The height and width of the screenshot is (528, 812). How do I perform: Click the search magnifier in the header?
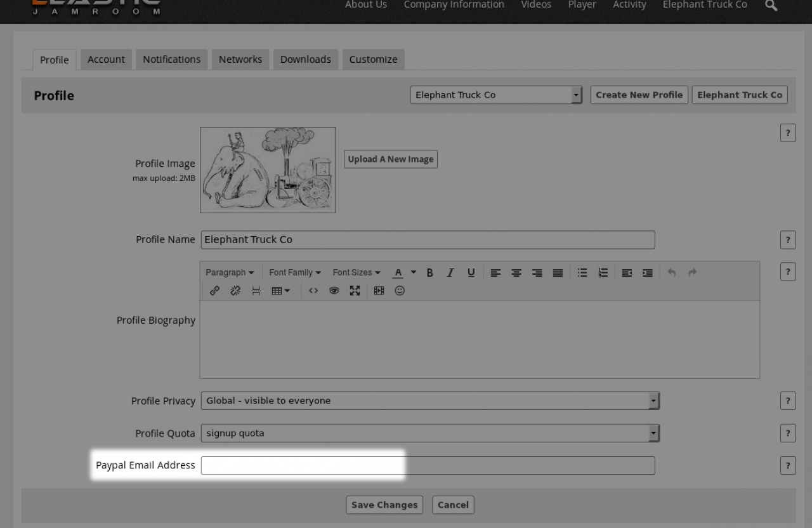pos(771,6)
